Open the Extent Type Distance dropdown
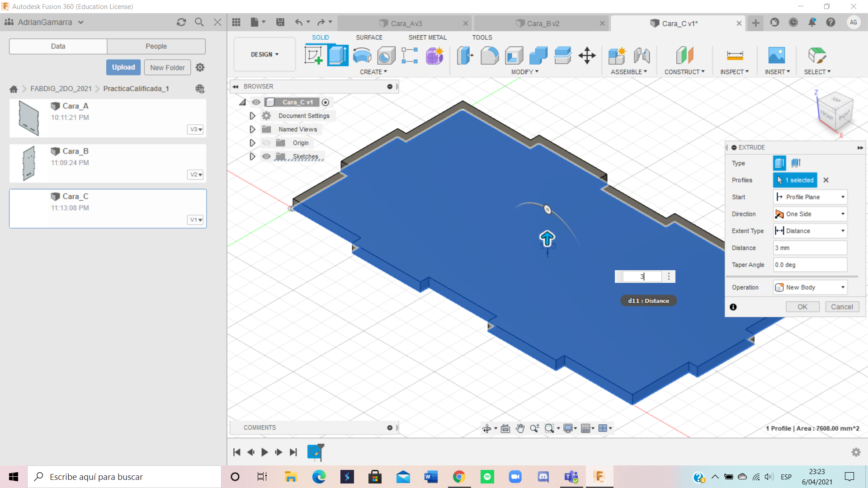This screenshot has height=488, width=868. (810, 231)
